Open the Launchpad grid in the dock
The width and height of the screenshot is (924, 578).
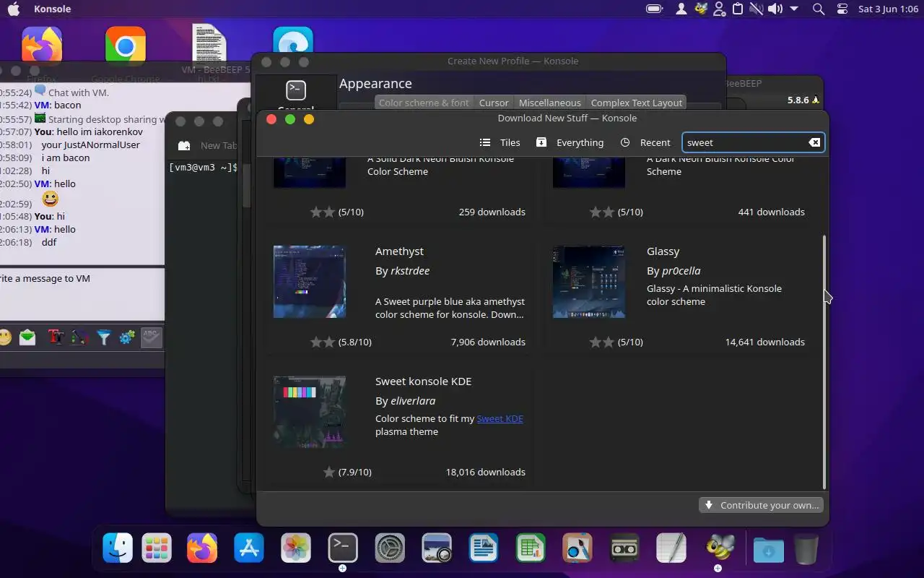157,548
